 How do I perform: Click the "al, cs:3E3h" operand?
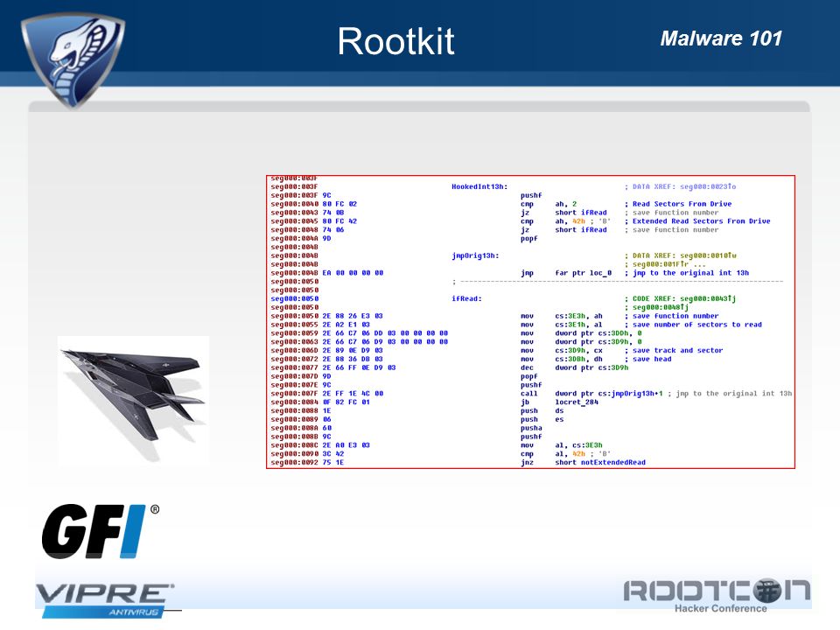click(578, 445)
